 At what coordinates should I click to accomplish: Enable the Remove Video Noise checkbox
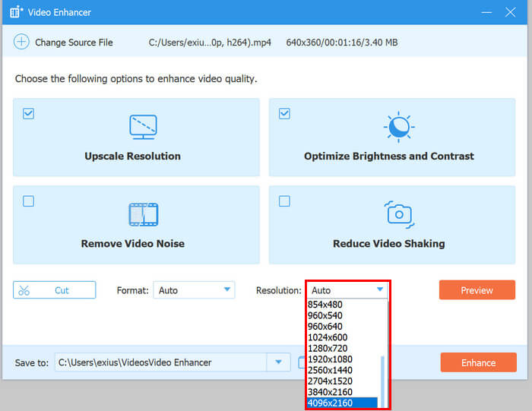tap(28, 201)
